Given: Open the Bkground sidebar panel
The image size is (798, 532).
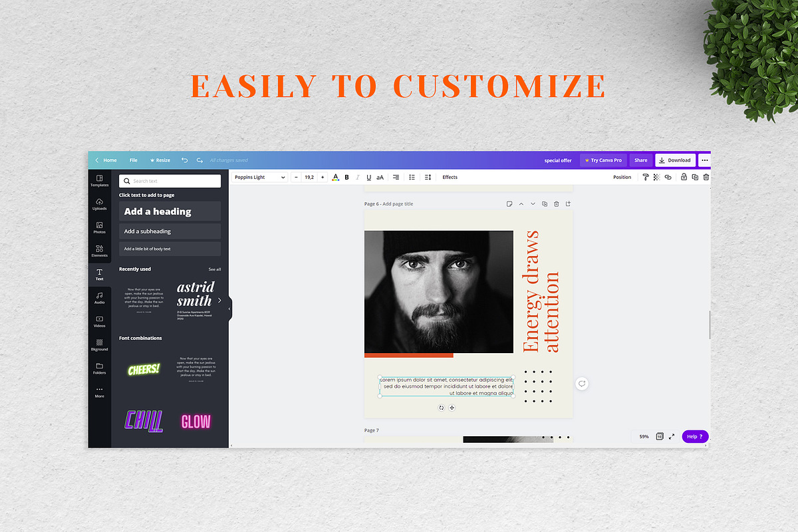Looking at the screenshot, I should tap(99, 345).
